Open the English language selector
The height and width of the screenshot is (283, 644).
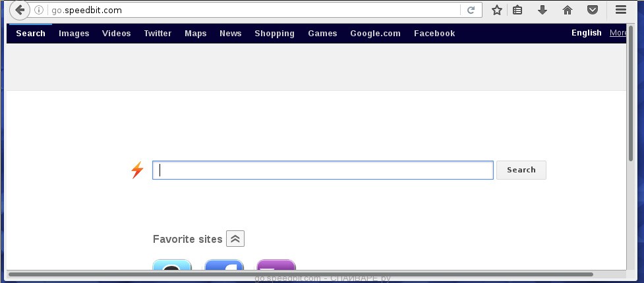[x=586, y=33]
